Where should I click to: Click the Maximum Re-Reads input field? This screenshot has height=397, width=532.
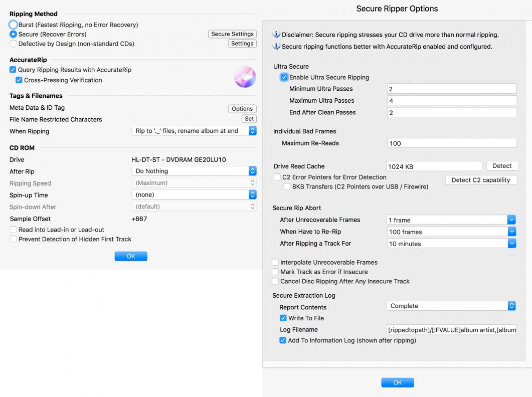[452, 143]
